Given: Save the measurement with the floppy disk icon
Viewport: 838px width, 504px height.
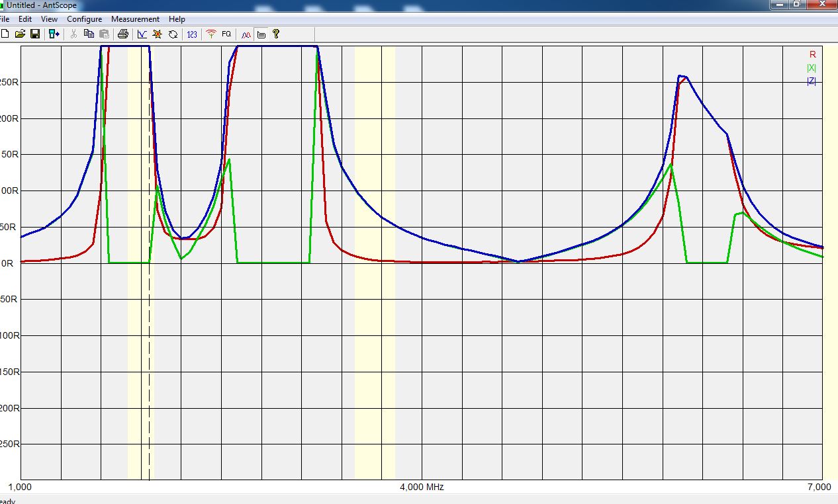Looking at the screenshot, I should click(35, 34).
